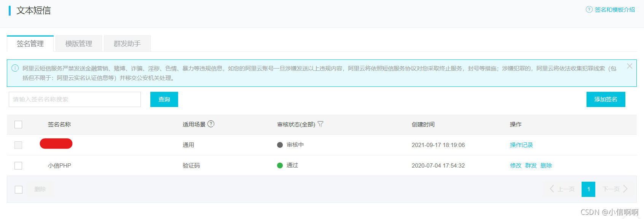Go to 上一页 previous page
Image resolution: width=644 pixels, height=219 pixels.
tap(562, 189)
